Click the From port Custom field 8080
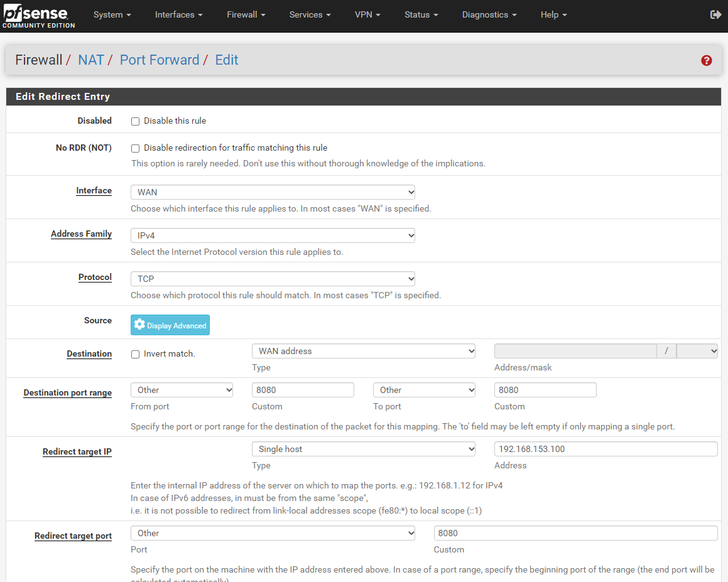Screen dimensions: 728x582 [x=303, y=390]
